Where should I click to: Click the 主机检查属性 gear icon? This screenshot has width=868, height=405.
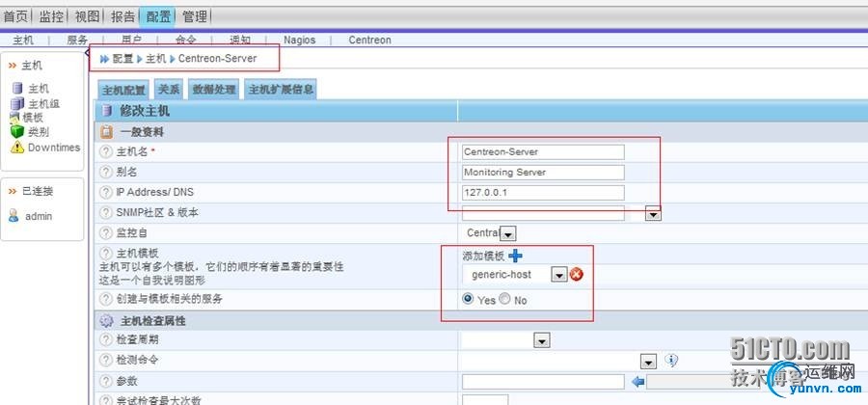coord(106,321)
